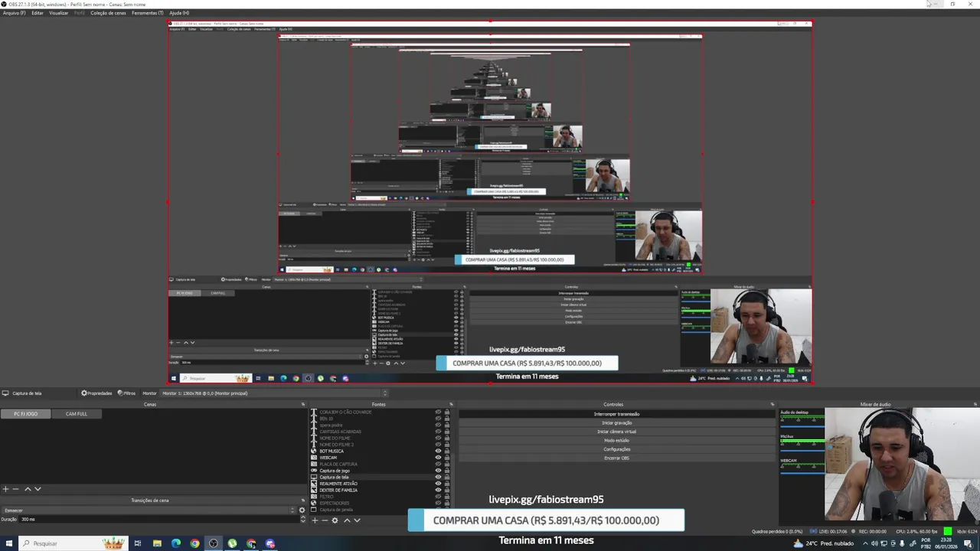980x551 pixels.
Task: Toggle visibility of WEBCAM source
Action: pos(438,458)
